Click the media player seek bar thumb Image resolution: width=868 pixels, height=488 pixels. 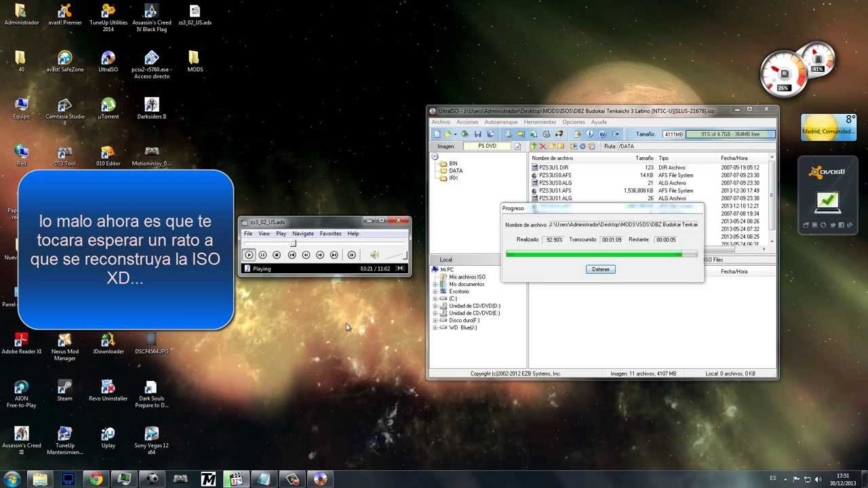point(293,244)
